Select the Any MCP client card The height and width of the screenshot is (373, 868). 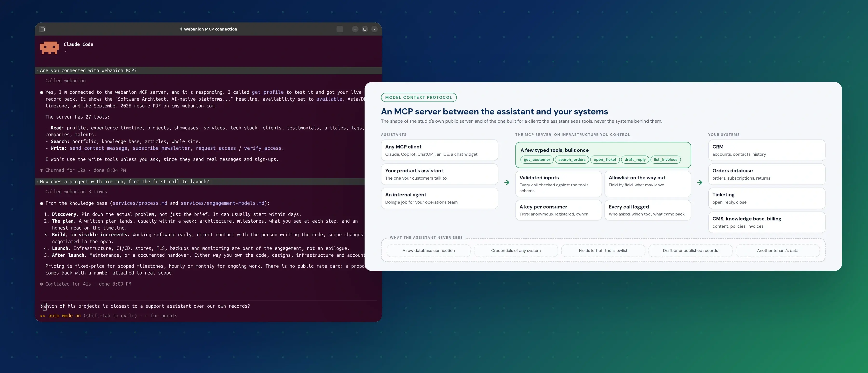[x=439, y=150]
